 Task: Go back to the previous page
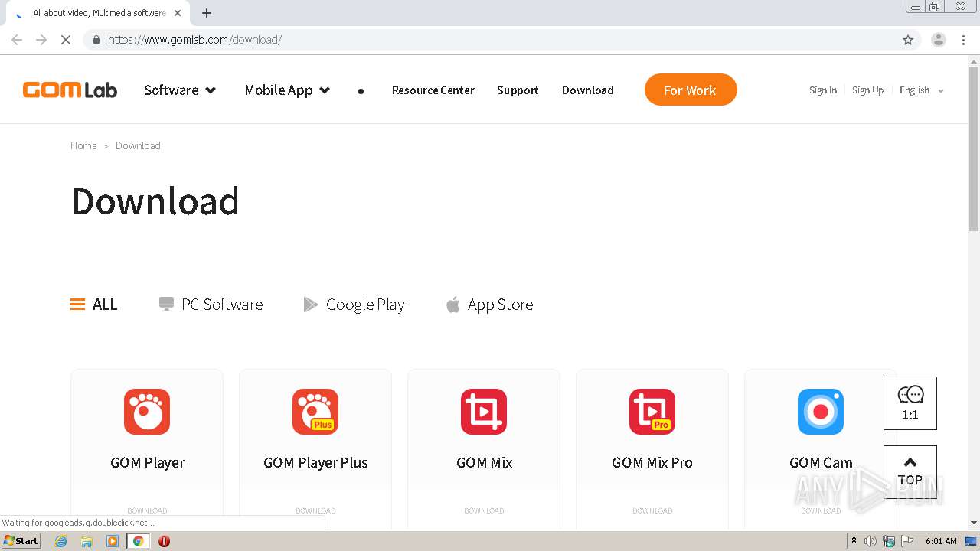coord(17,40)
